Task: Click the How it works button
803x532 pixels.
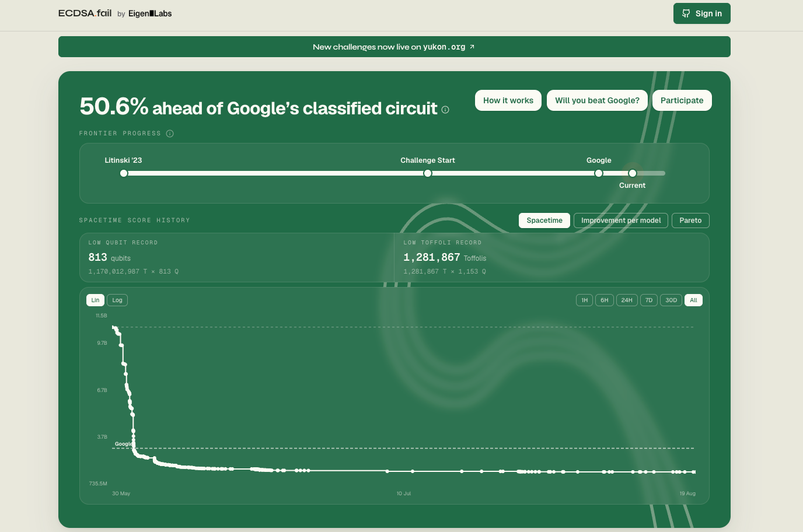Action: (x=508, y=100)
